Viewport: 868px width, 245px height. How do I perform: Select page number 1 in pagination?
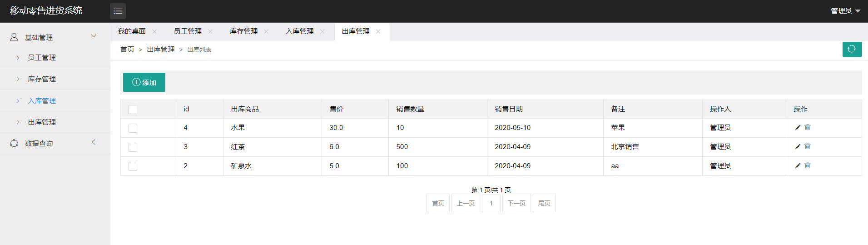491,203
